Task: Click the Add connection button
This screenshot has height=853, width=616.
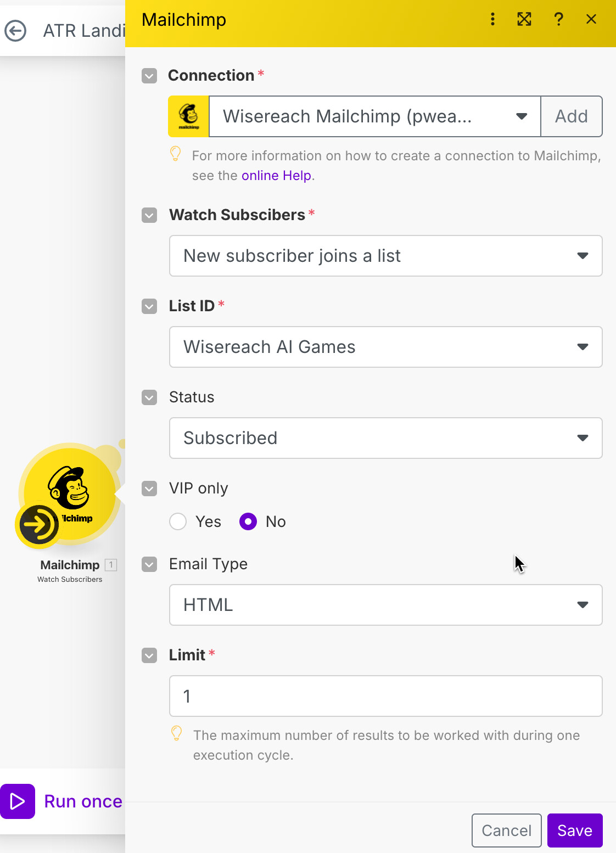Action: point(572,116)
